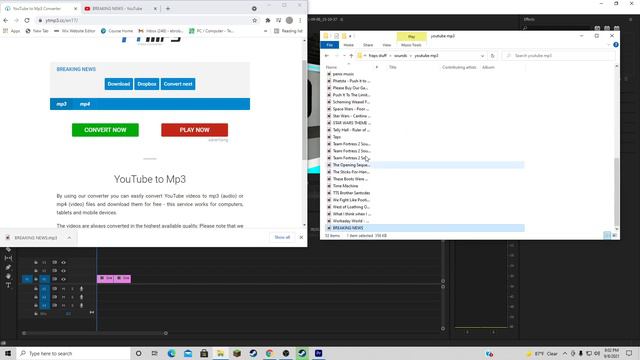Reload the ytmp3 page in Chrome
Image resolution: width=640 pixels, height=360 pixels.
(27, 20)
